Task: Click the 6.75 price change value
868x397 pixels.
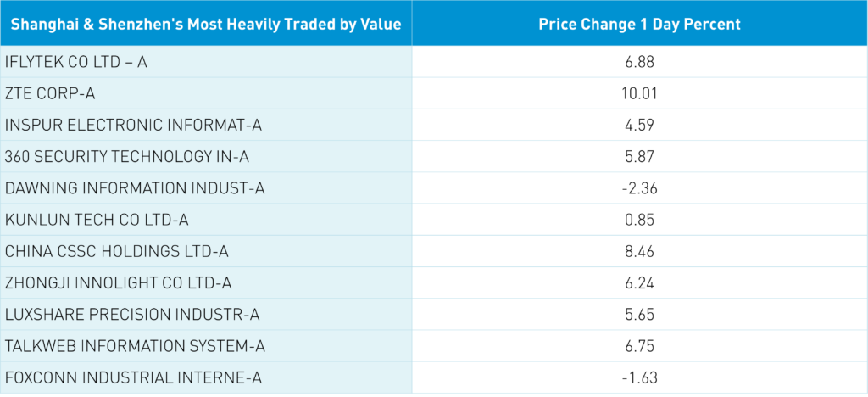Action: 639,345
